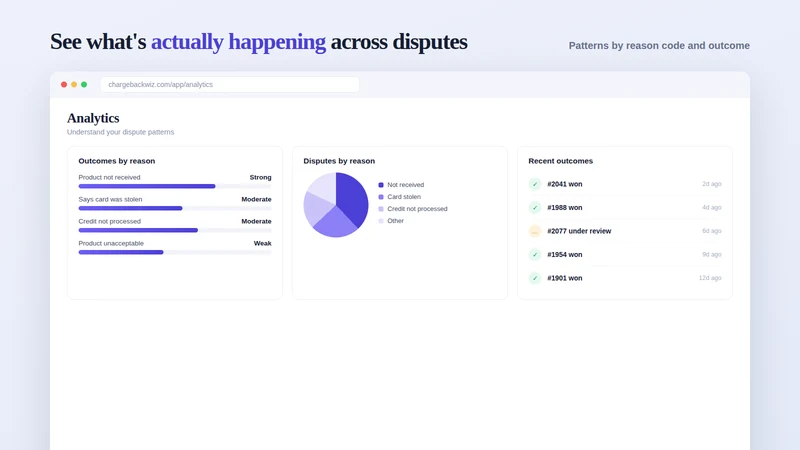Viewport: 800px width, 450px height.
Task: Click the green check icon for #1954 won
Action: 535,255
